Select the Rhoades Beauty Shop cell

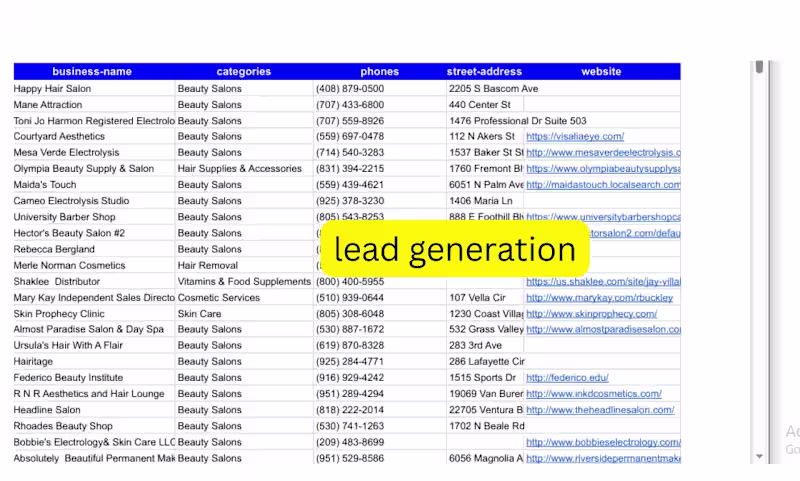[94, 426]
